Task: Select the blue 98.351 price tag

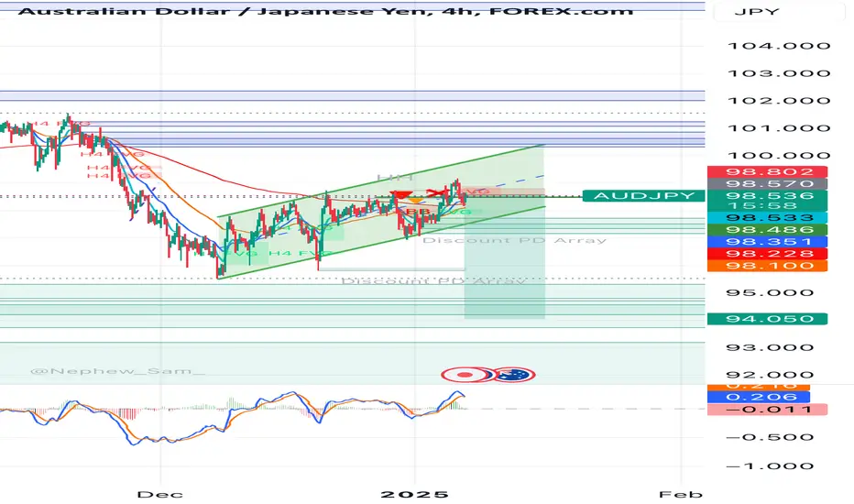Action: pyautogui.click(x=767, y=242)
